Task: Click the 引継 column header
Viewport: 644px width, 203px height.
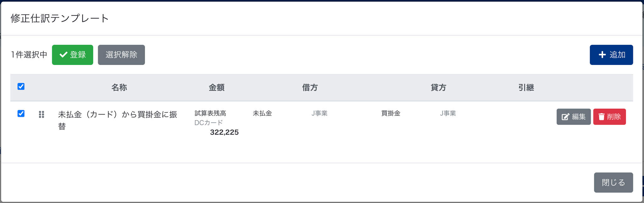Action: coord(526,88)
